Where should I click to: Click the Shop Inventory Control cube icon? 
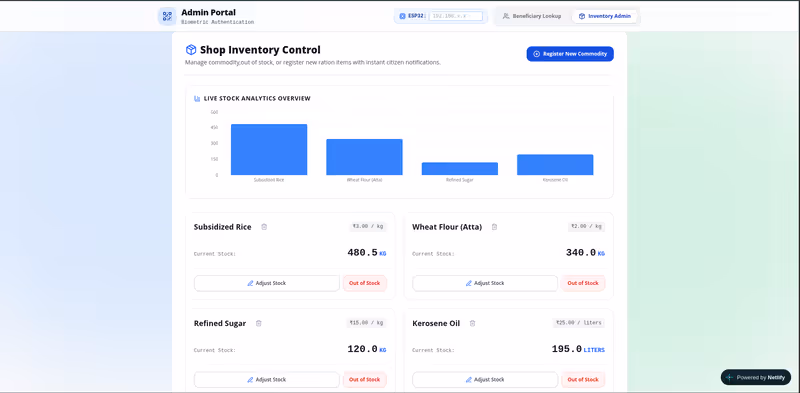191,50
